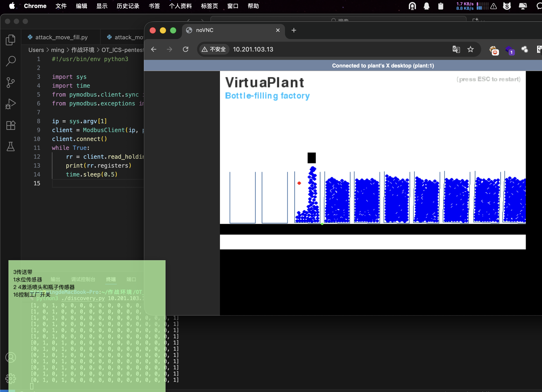Click the Accounts icon in VS Code activity bar
542x392 pixels.
point(10,357)
